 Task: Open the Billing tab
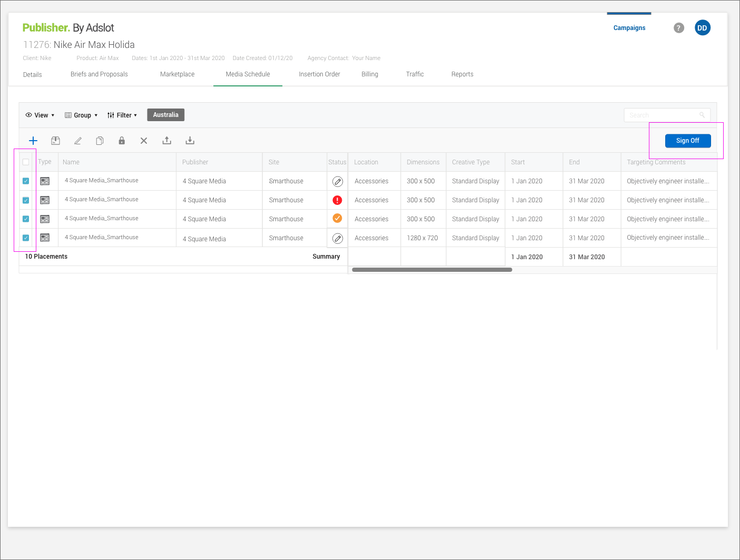tap(370, 74)
